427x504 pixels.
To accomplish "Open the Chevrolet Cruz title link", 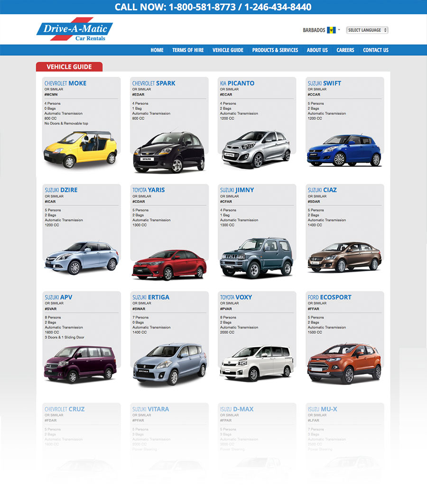I will [x=65, y=409].
